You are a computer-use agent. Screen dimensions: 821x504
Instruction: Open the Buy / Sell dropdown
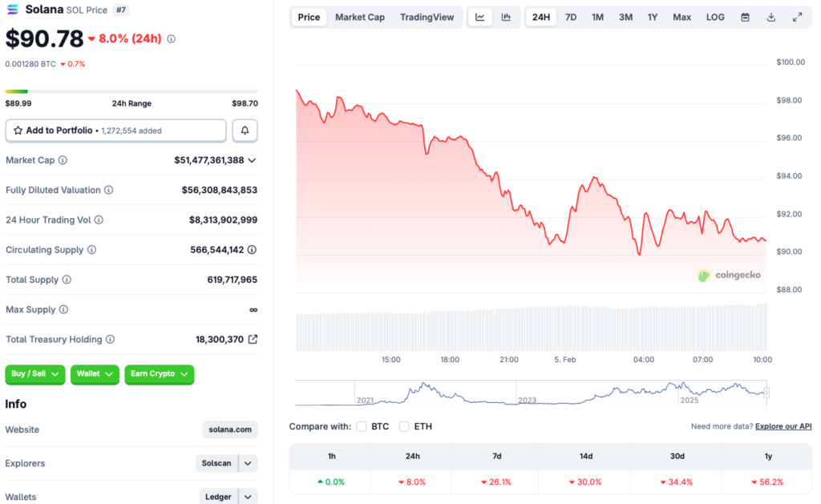[34, 374]
